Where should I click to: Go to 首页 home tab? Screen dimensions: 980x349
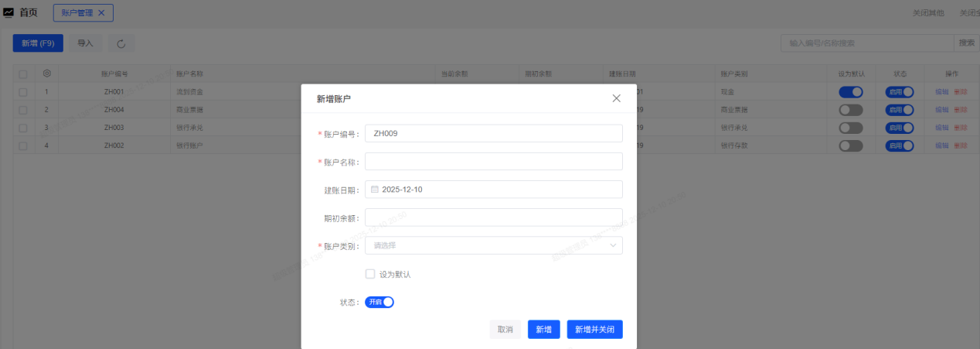click(29, 12)
